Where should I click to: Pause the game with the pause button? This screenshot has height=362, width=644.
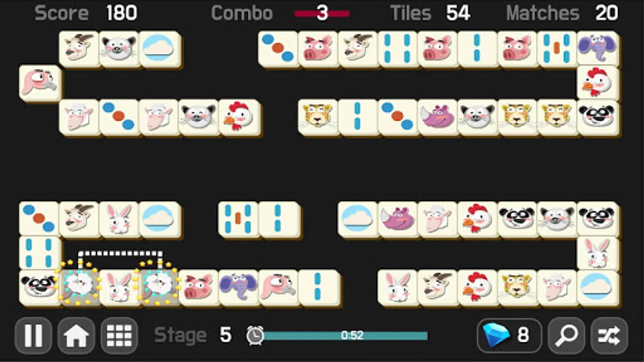33,335
